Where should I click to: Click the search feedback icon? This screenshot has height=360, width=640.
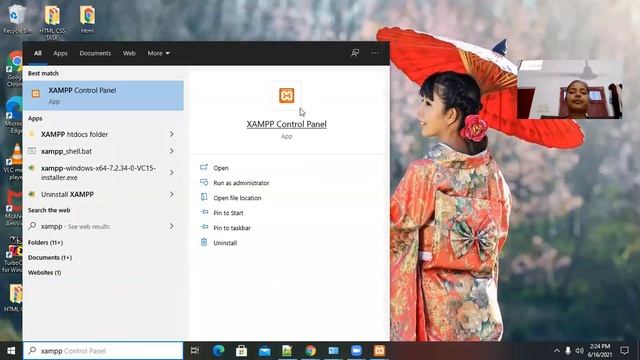point(355,53)
